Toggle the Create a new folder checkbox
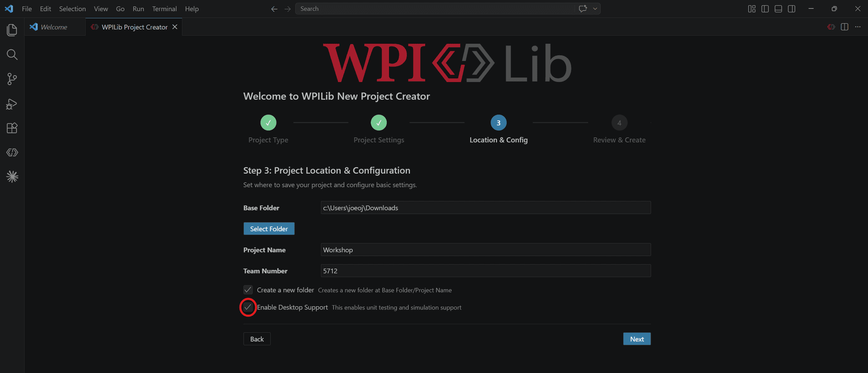The image size is (868, 373). (x=248, y=290)
